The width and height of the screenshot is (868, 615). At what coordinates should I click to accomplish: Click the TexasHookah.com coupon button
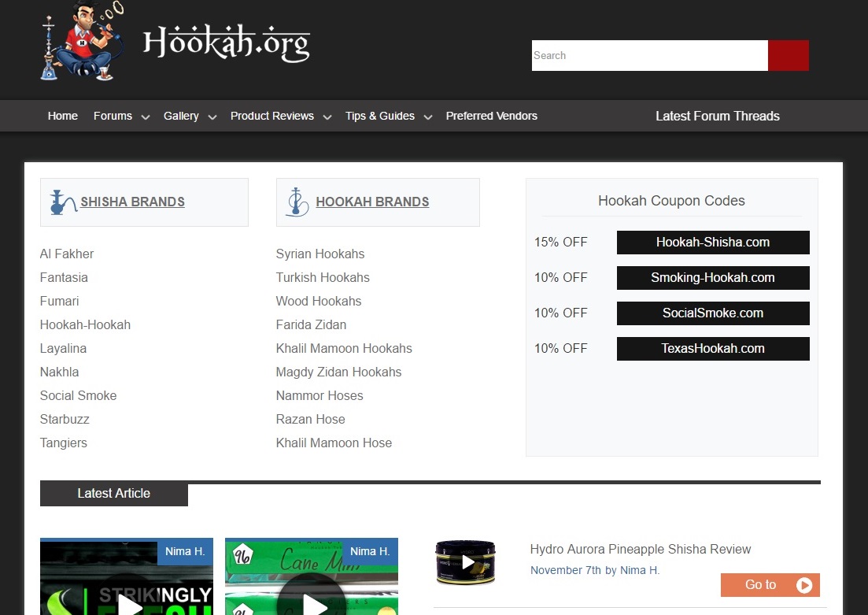[713, 349]
